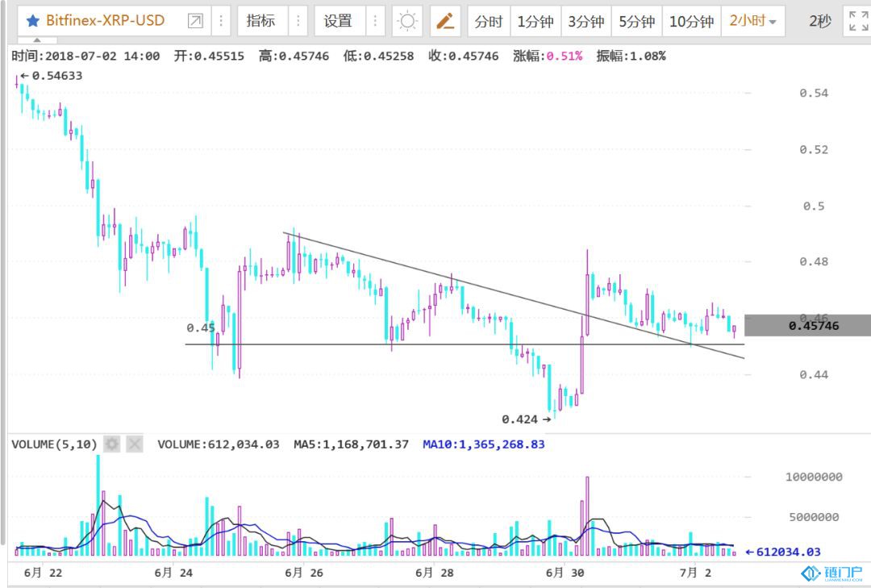Viewport: 871px width, 588px height.
Task: Open VOLUME indicator settings gear
Action: 112,444
